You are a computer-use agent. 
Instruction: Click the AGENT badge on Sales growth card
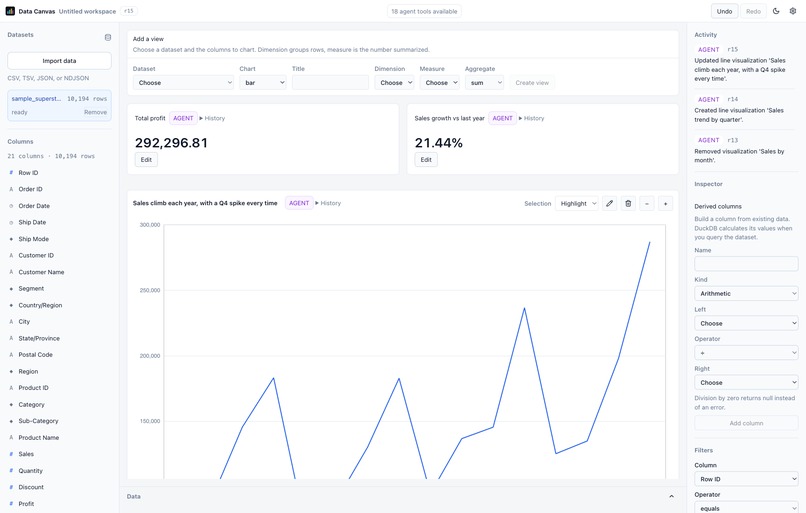(502, 118)
